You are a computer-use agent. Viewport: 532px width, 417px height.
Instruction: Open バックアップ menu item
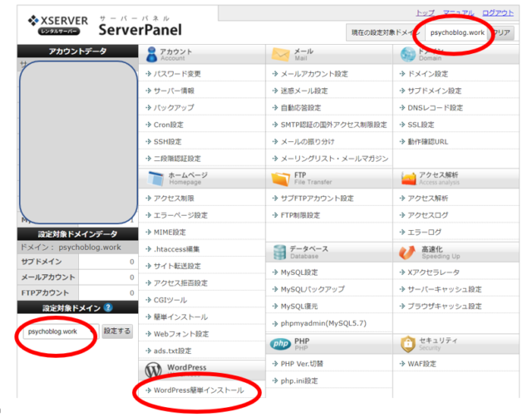click(x=174, y=108)
